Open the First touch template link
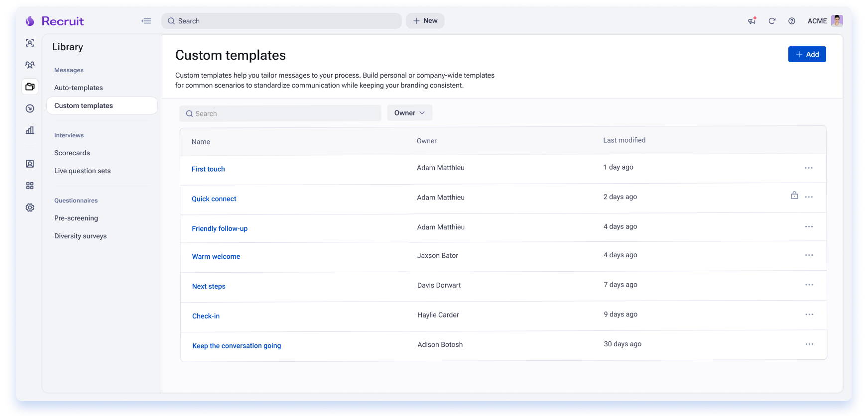Image resolution: width=868 pixels, height=416 pixels. (208, 169)
